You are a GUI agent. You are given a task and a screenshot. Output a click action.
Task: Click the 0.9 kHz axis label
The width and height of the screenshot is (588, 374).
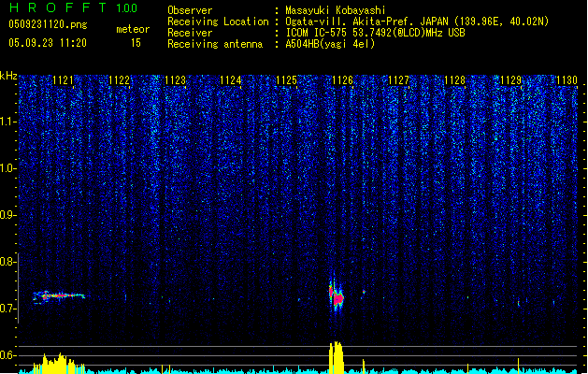[7, 215]
